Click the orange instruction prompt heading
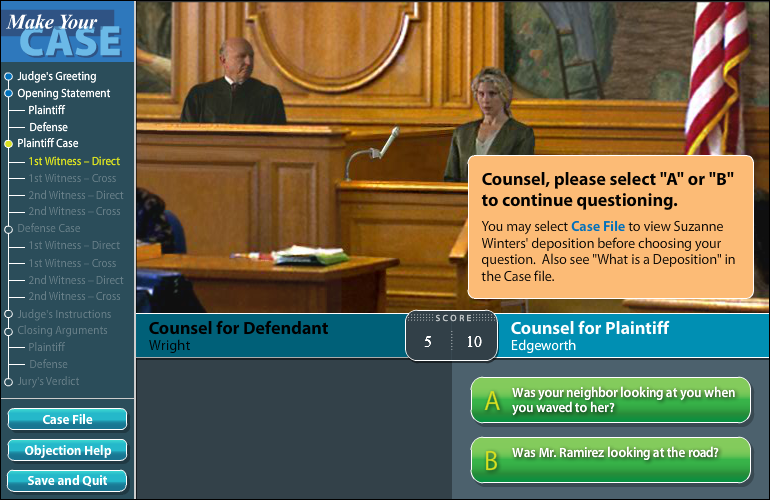 pyautogui.click(x=607, y=190)
